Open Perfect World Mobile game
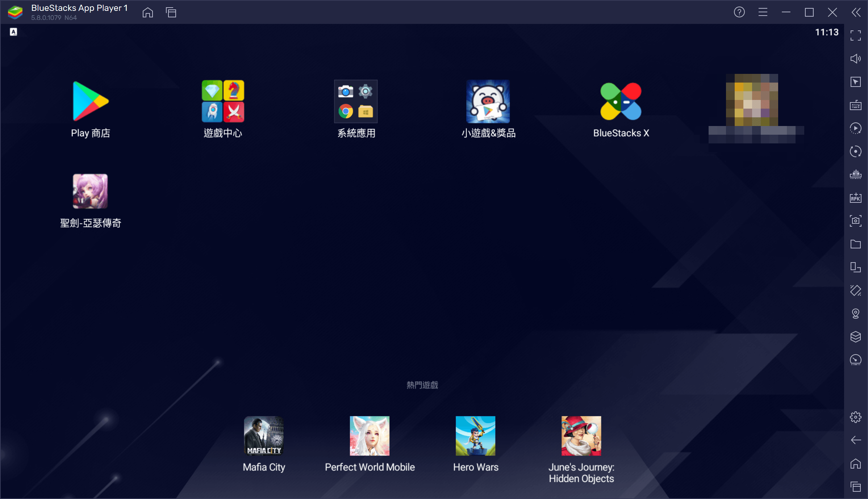 [370, 436]
